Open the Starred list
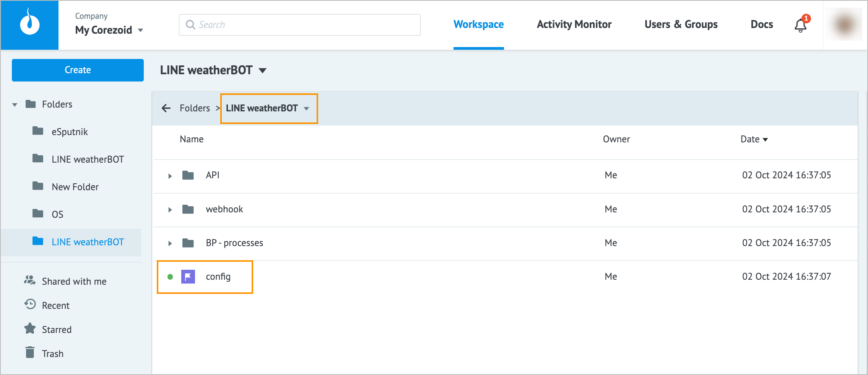 (57, 329)
